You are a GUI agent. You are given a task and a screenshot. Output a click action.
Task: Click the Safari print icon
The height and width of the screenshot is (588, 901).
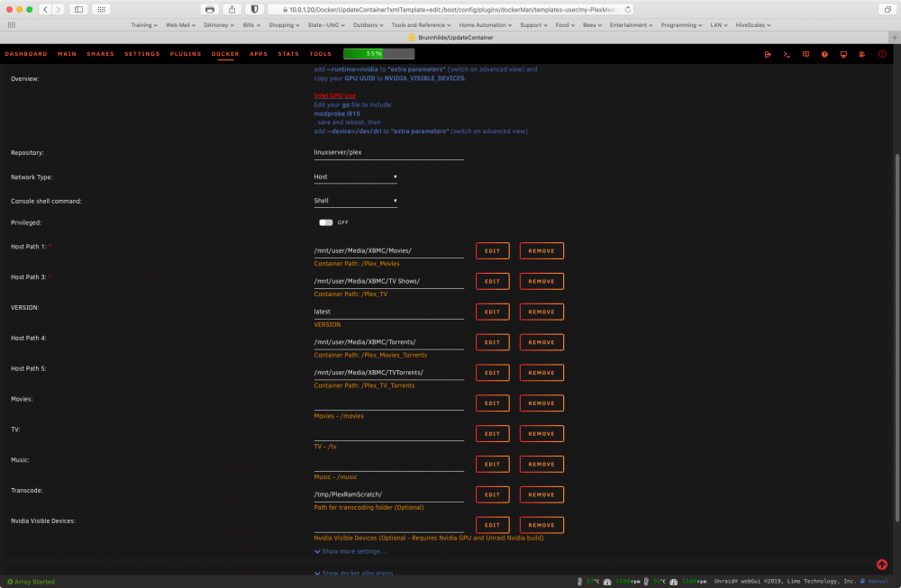point(210,9)
